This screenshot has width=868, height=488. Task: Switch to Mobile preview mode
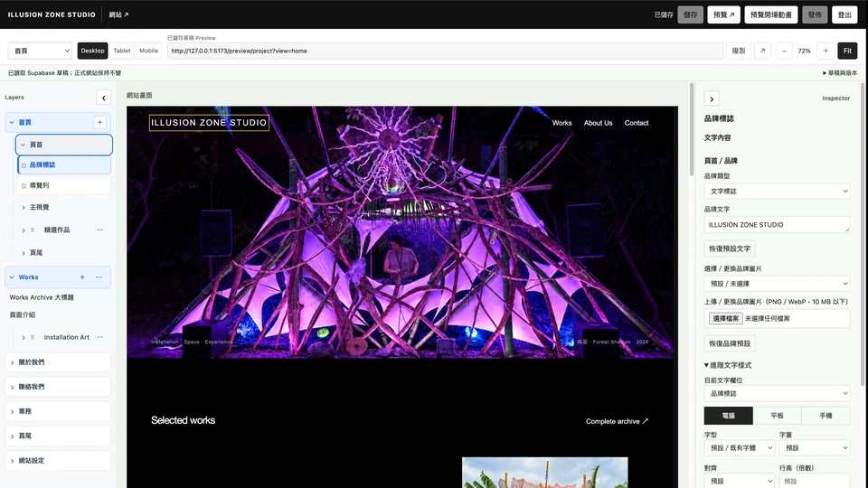(x=148, y=51)
